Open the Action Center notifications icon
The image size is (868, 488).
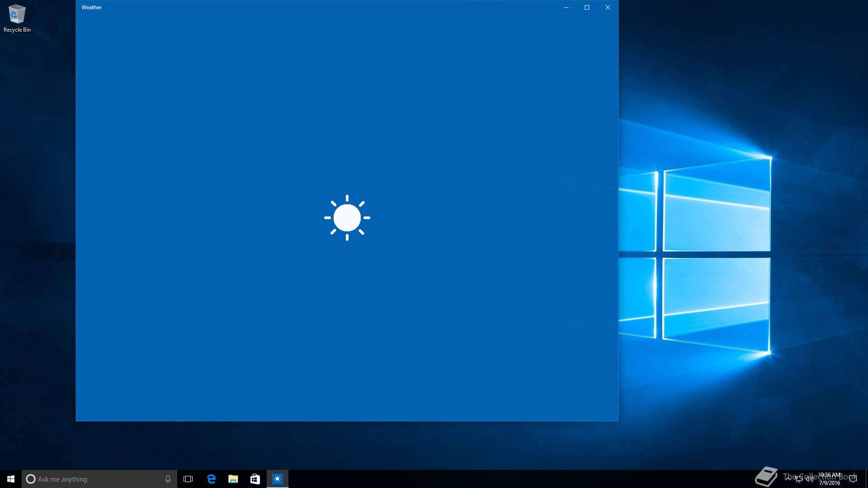[853, 479]
